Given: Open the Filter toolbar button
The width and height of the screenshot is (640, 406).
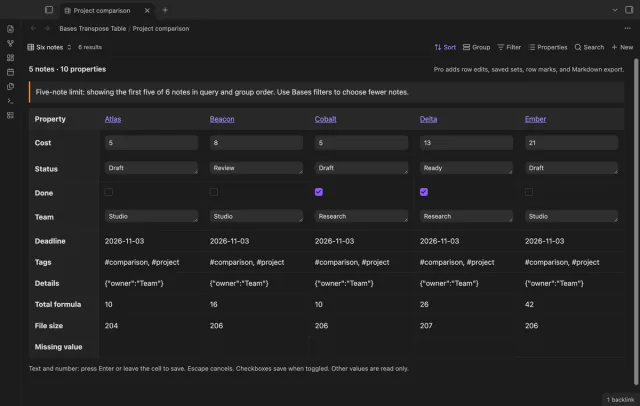Looking at the screenshot, I should 509,47.
